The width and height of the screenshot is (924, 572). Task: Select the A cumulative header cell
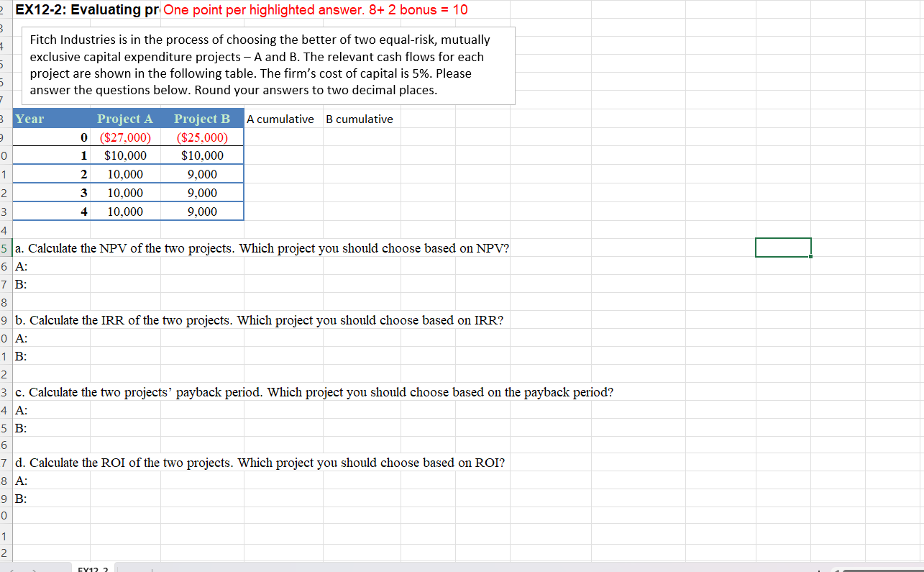[x=280, y=119]
